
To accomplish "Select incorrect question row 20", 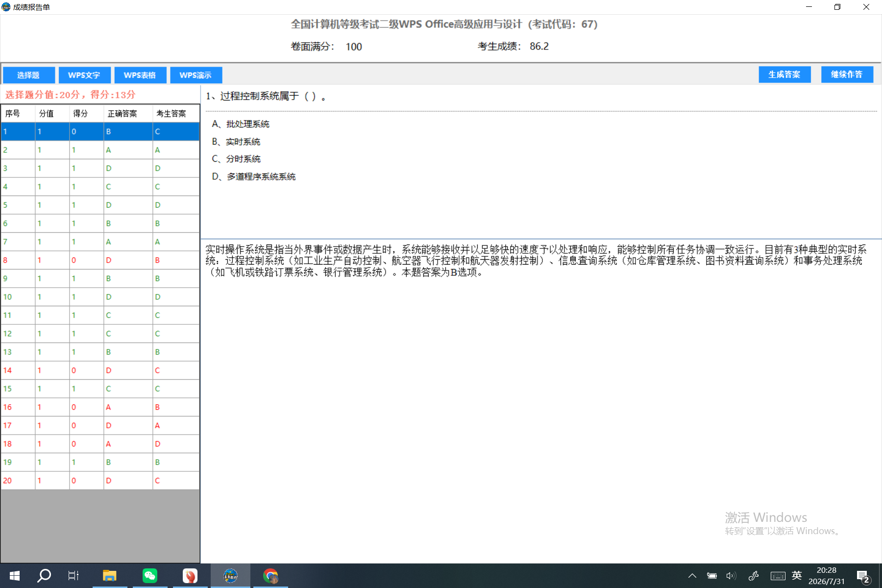I will 100,481.
